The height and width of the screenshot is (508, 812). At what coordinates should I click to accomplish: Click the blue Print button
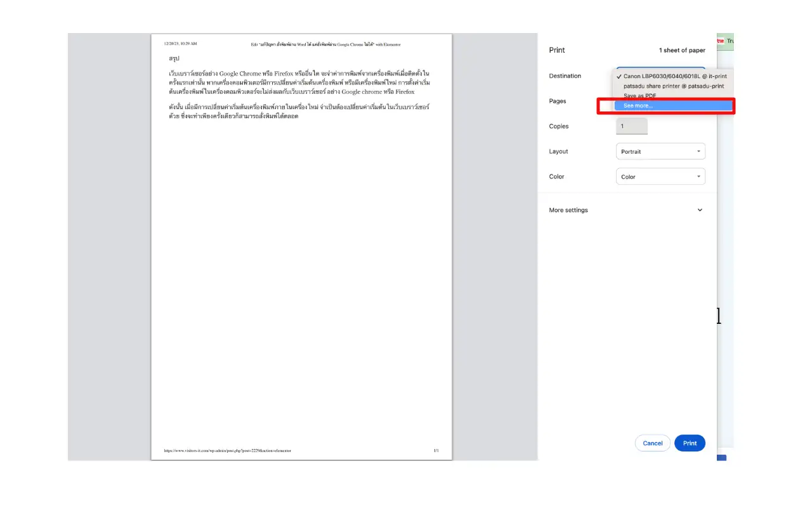[x=690, y=443]
